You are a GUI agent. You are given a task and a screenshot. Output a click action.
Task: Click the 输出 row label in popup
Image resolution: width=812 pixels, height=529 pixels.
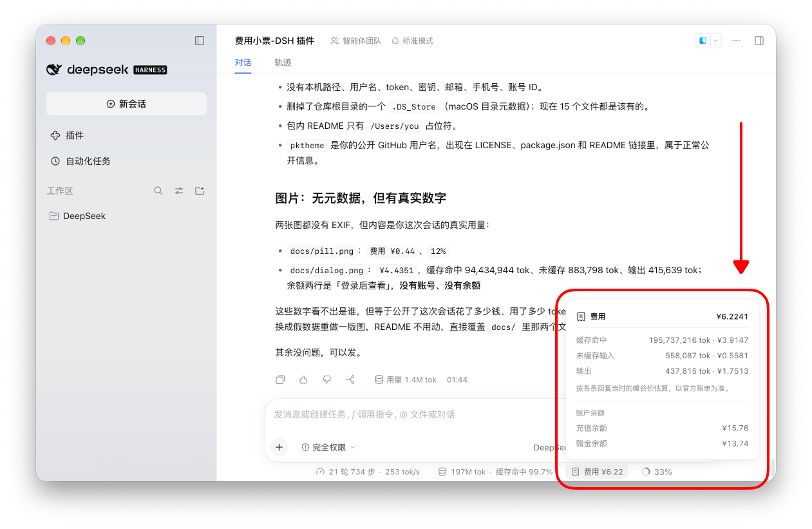[x=583, y=370]
